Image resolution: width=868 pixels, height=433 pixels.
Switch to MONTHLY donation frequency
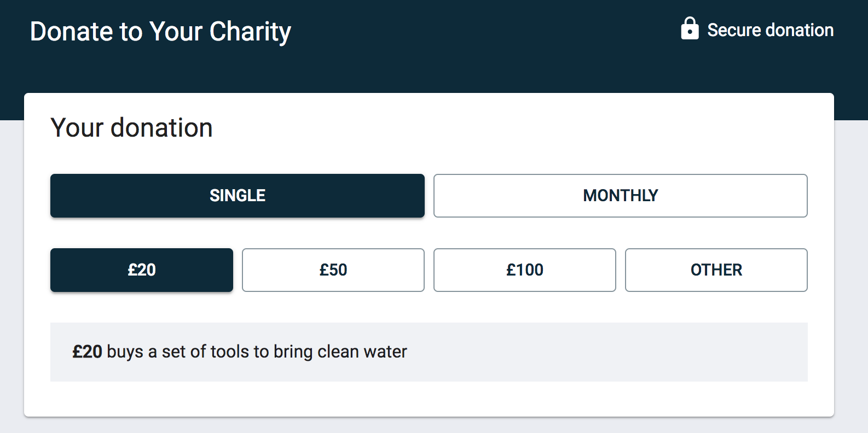[x=620, y=196]
